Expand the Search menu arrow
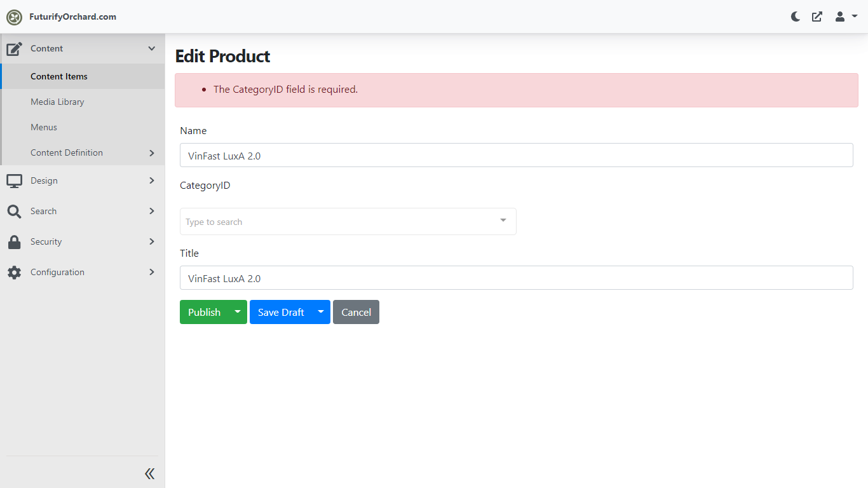Viewport: 868px width, 488px height. pyautogui.click(x=152, y=211)
